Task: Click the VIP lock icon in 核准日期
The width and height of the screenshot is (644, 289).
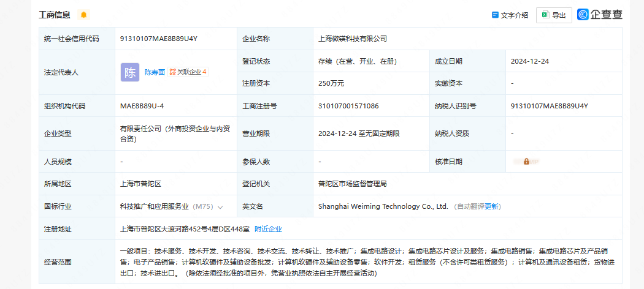Action: click(x=526, y=162)
